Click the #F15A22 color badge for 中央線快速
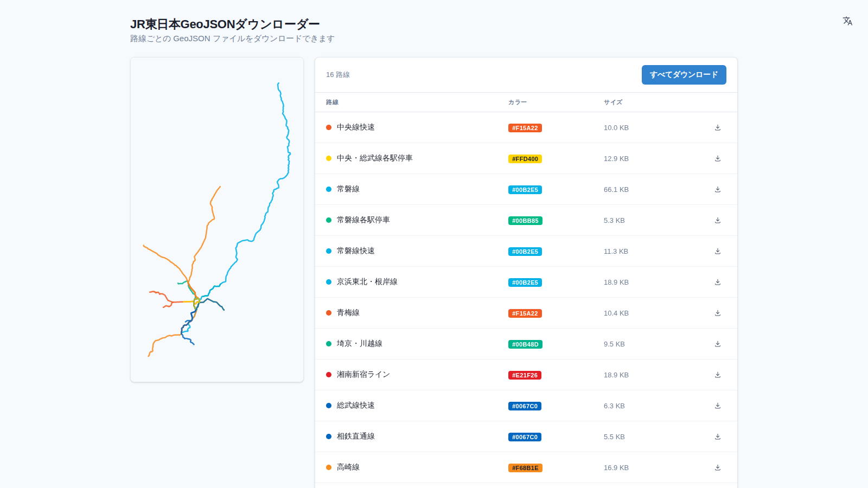Screen dimensions: 868x488 [x=525, y=128]
